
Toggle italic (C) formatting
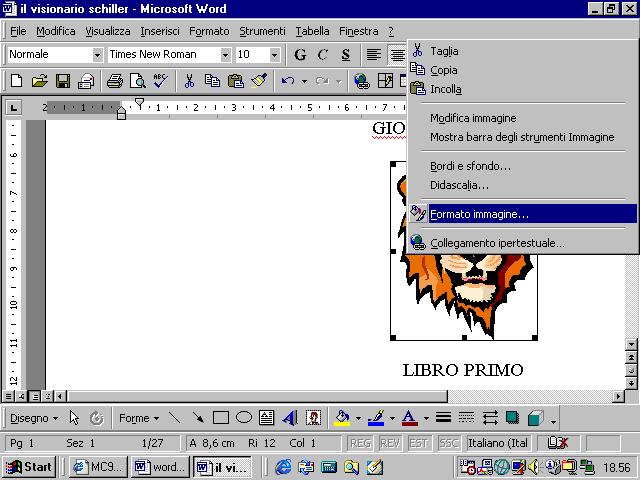(322, 54)
